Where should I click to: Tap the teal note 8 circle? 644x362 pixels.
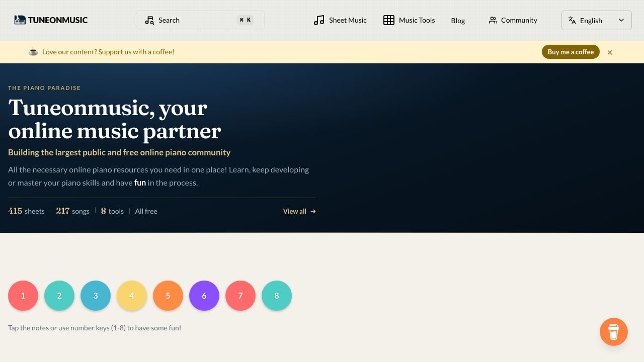coord(277,296)
